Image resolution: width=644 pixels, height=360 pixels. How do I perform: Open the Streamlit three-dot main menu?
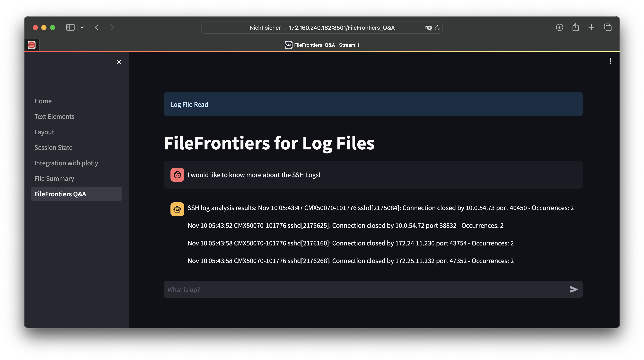point(610,61)
